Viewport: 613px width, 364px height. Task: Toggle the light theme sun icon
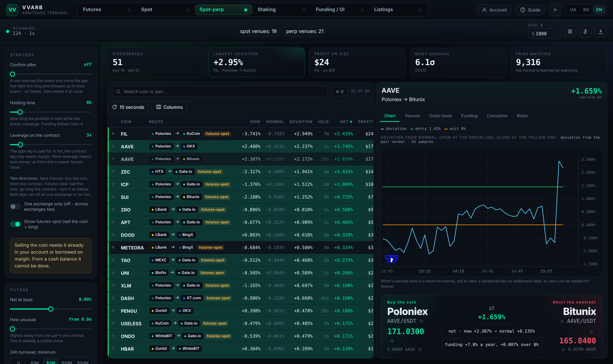[555, 10]
